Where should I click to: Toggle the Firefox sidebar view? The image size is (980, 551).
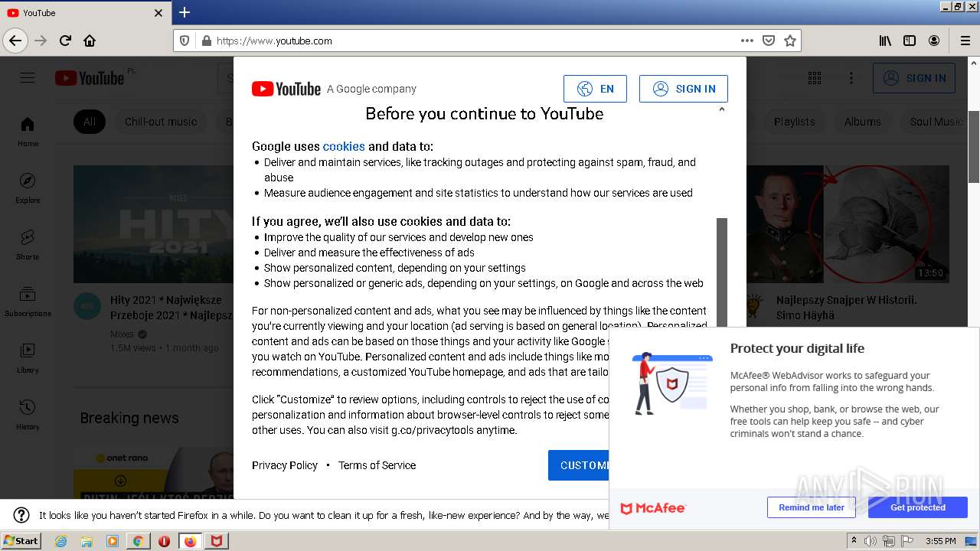tap(910, 41)
